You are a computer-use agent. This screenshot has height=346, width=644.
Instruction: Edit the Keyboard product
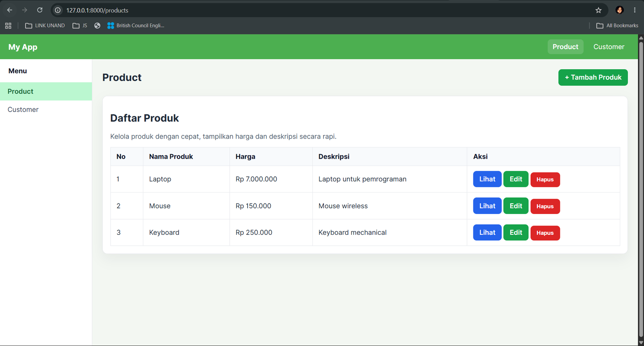516,232
